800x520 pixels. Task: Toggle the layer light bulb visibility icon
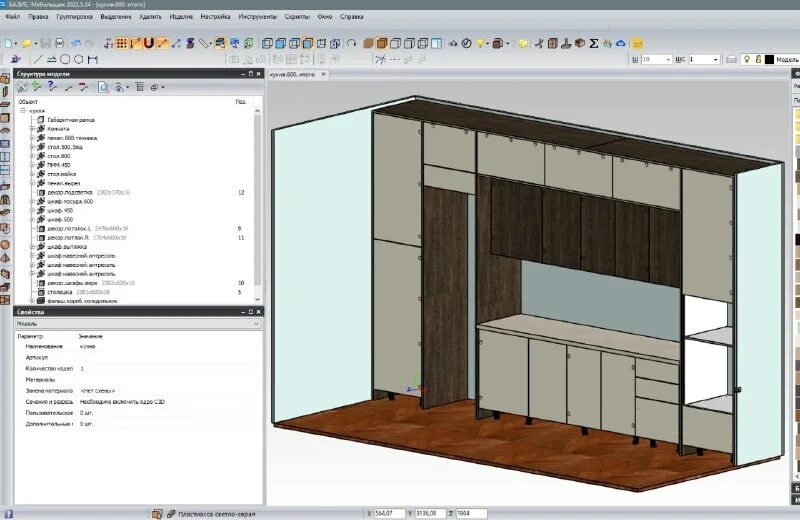[x=746, y=60]
